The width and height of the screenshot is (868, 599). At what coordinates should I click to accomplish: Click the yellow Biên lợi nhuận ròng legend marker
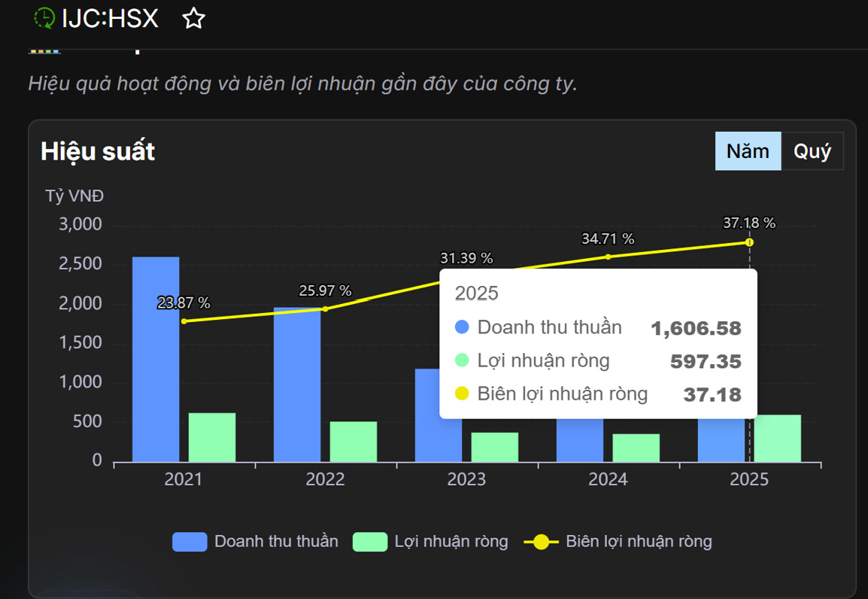541,542
